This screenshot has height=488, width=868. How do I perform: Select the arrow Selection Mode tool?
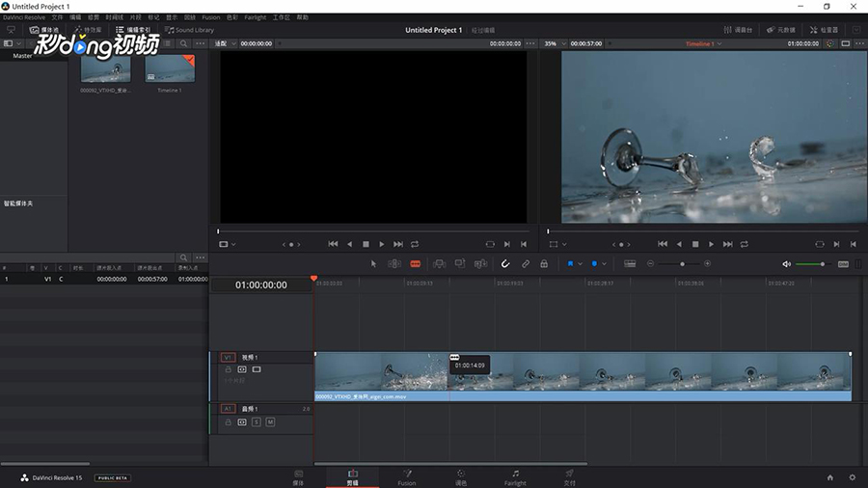(x=374, y=263)
